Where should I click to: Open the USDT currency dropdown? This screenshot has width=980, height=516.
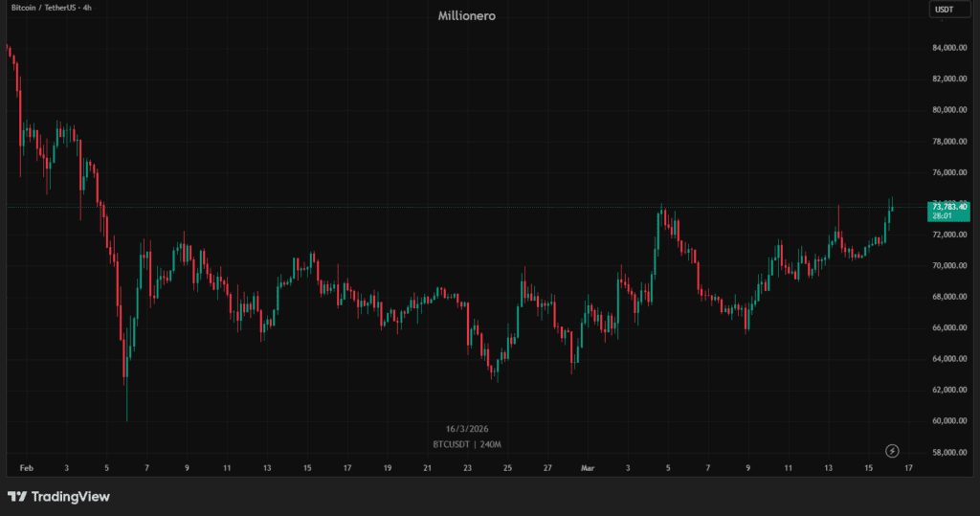(944, 10)
